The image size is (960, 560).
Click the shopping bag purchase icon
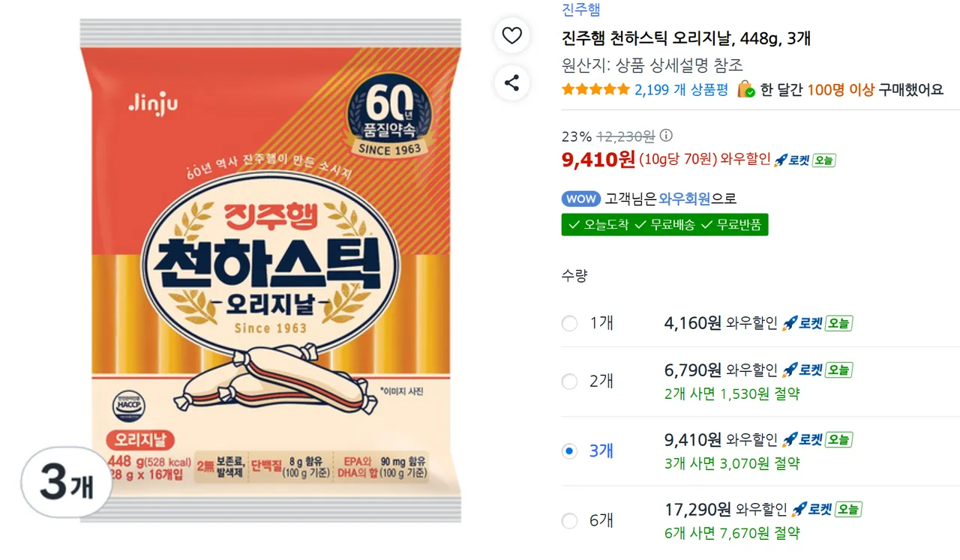pos(746,89)
